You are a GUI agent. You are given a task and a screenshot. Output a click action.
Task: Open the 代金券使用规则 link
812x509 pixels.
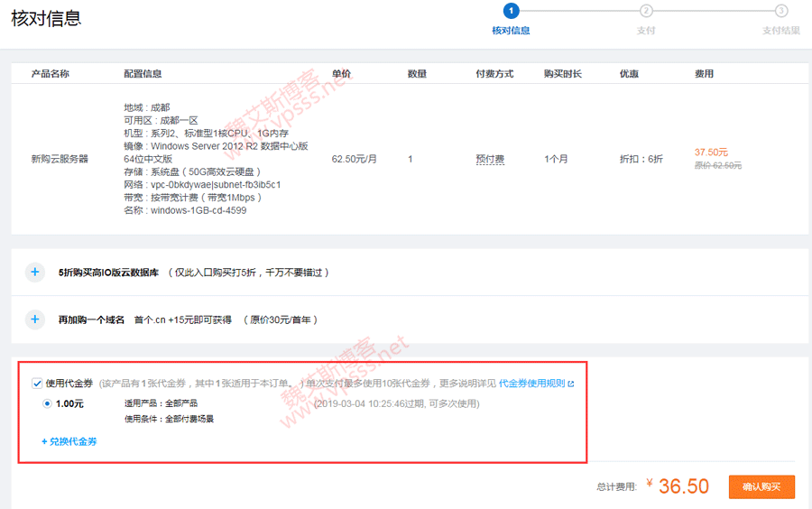[x=531, y=384]
